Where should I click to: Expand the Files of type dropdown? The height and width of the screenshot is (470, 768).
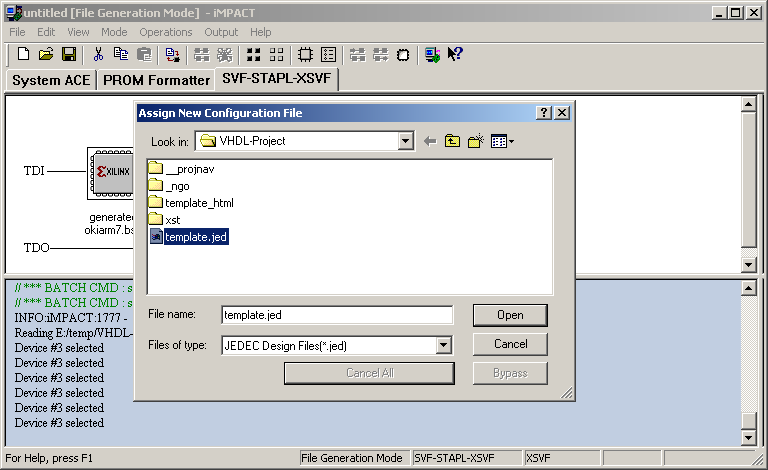tap(443, 346)
